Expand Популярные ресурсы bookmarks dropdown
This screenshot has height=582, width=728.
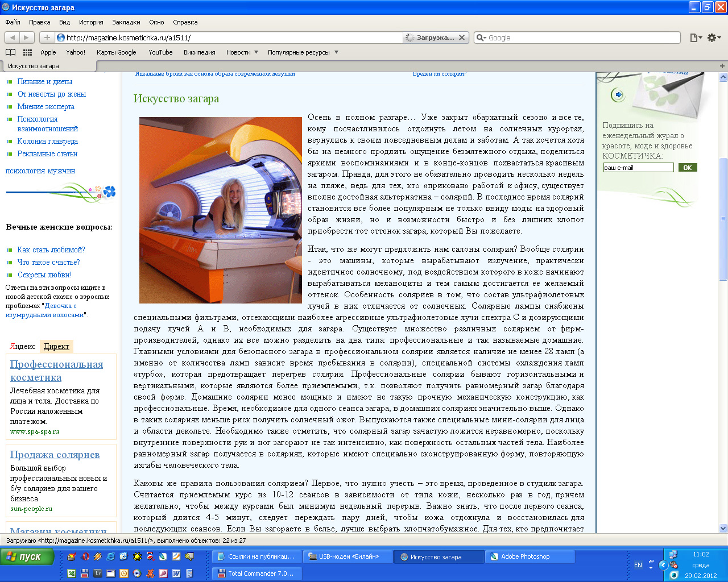click(303, 52)
